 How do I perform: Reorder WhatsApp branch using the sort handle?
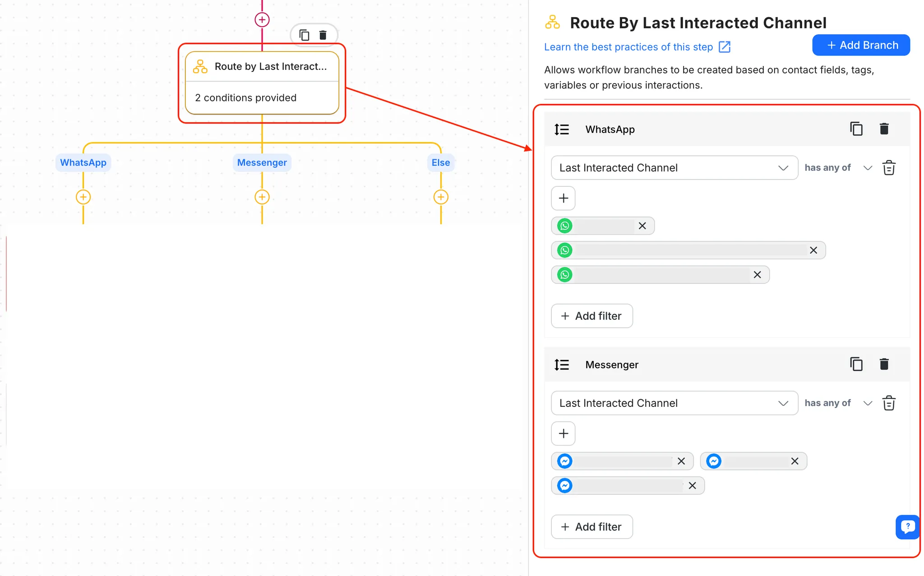pyautogui.click(x=562, y=129)
